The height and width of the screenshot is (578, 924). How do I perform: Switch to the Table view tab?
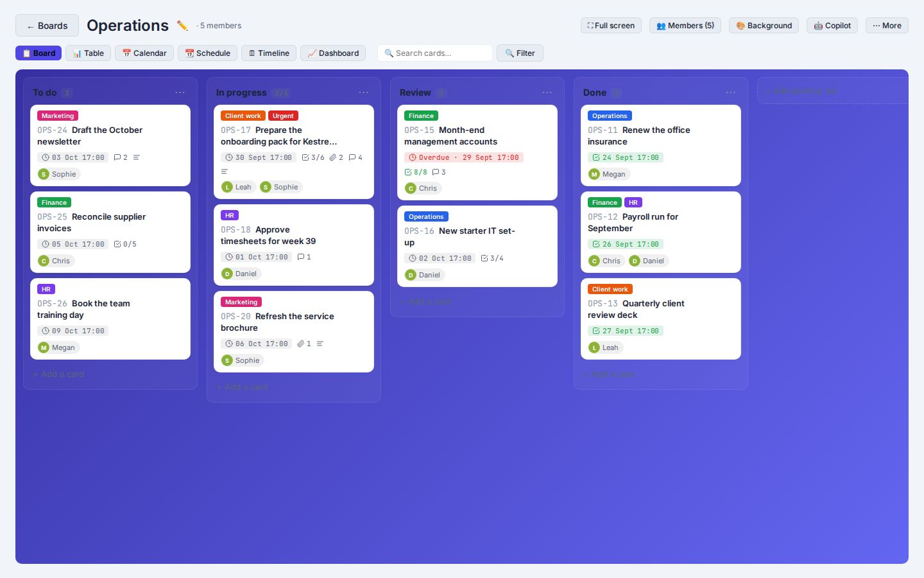coord(89,53)
